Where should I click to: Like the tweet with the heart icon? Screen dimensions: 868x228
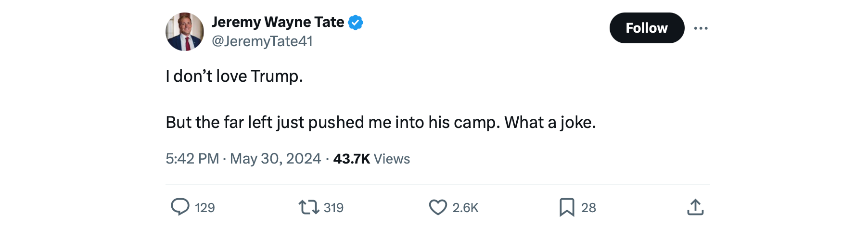pos(438,207)
